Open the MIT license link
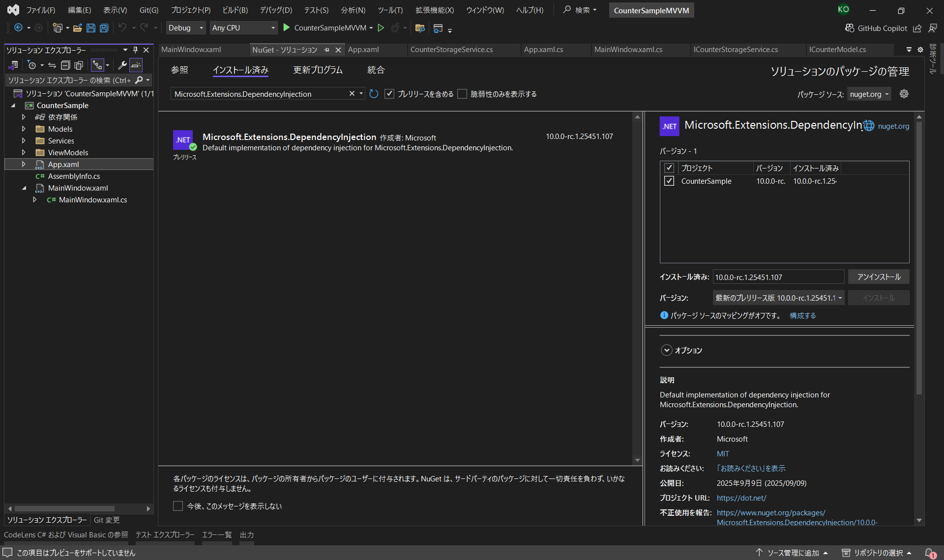 (722, 454)
